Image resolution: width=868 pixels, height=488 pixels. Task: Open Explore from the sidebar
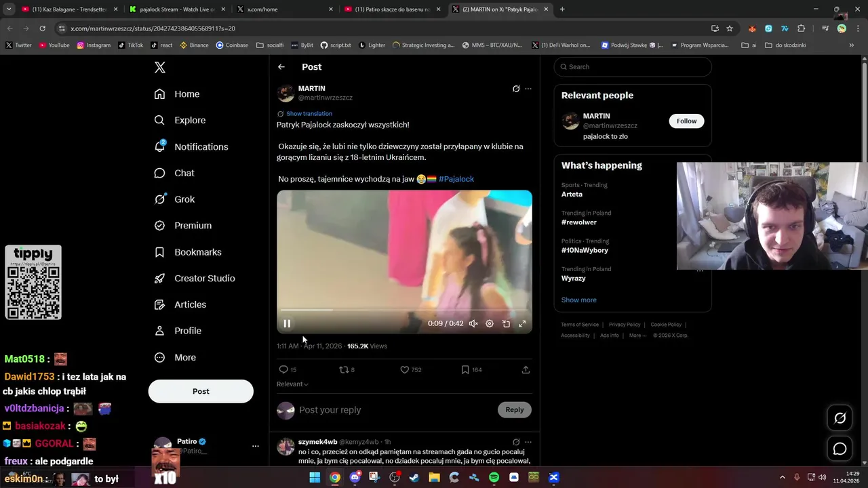tap(180, 120)
